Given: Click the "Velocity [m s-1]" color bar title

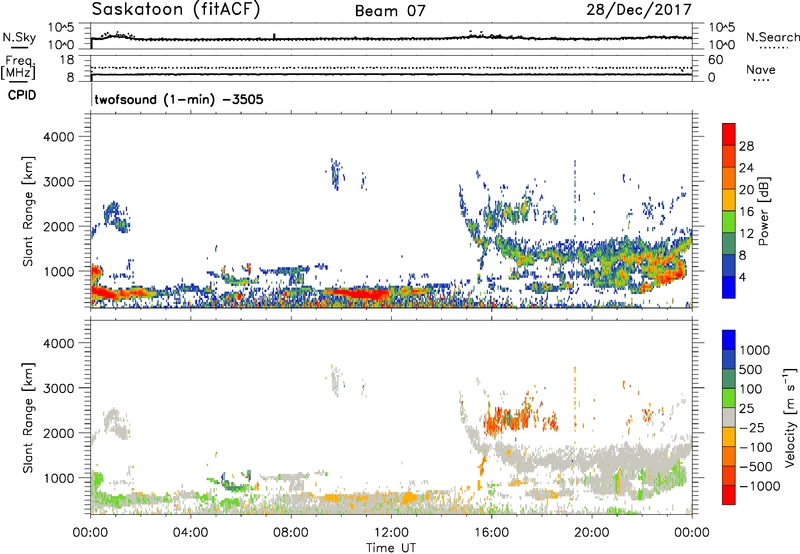Looking at the screenshot, I should coord(790,417).
